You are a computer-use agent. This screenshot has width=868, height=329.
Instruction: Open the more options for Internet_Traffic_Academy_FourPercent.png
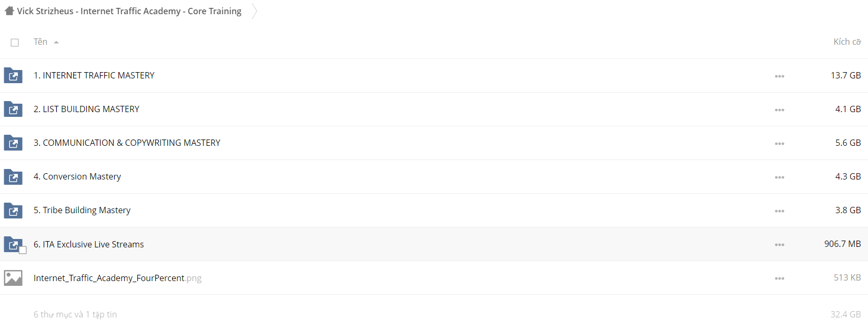point(780,278)
